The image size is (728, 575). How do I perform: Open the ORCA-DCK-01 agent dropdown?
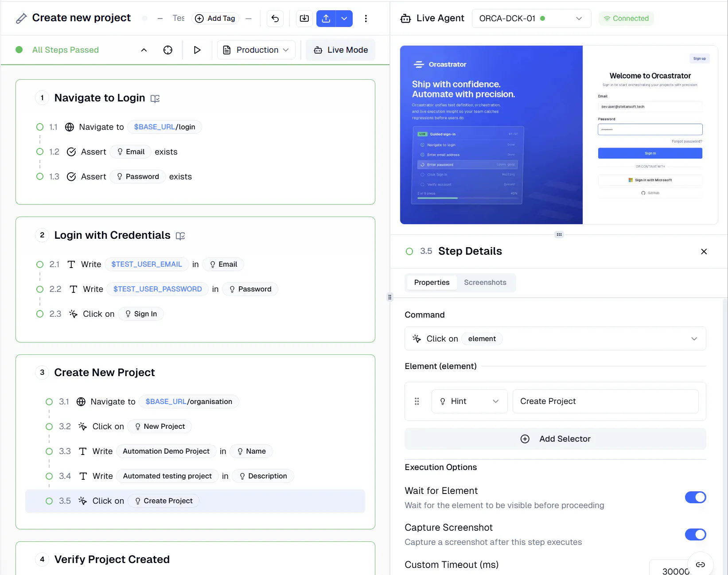click(x=531, y=19)
